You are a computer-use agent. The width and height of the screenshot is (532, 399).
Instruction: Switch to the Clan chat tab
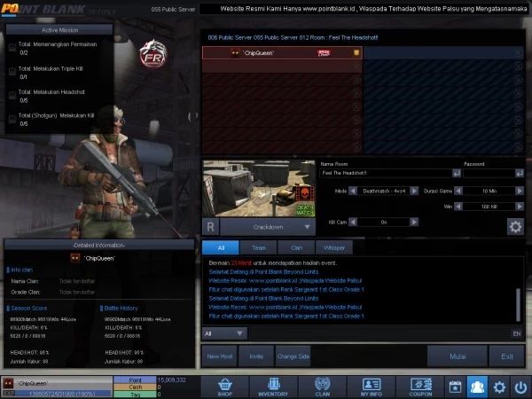pos(296,247)
